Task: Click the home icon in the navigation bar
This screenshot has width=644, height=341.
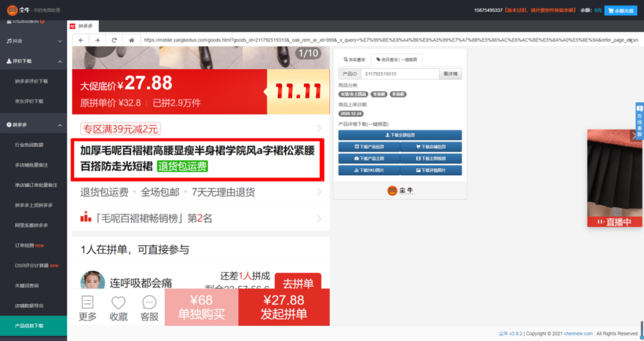Action: [x=131, y=40]
